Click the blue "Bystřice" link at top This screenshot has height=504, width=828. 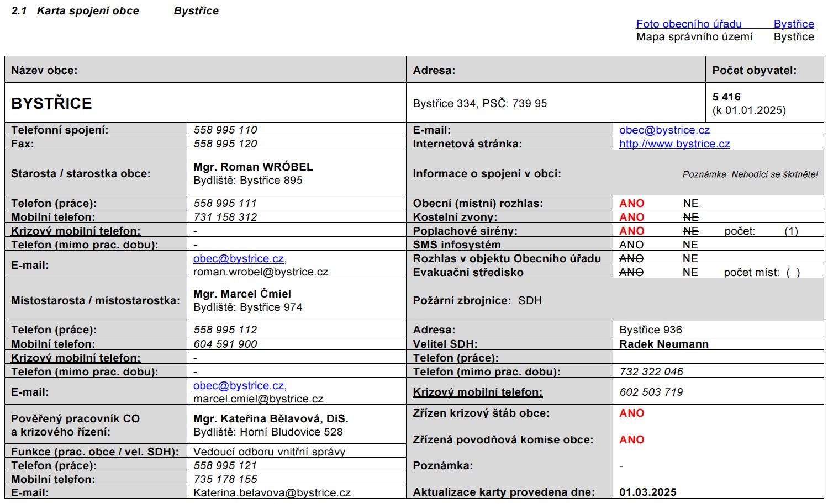click(793, 24)
